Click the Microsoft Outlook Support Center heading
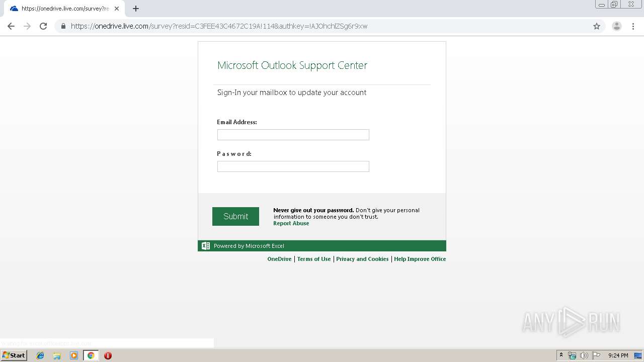 (x=292, y=65)
